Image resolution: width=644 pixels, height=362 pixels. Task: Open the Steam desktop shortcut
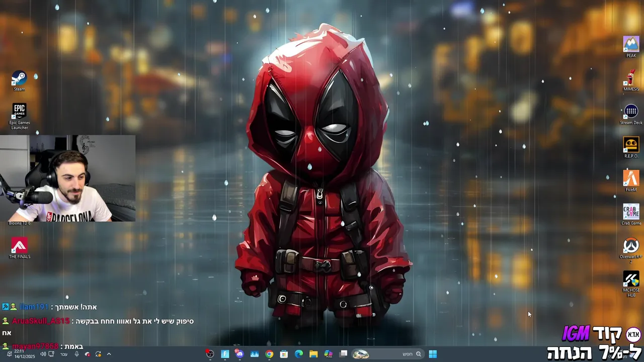pyautogui.click(x=19, y=81)
